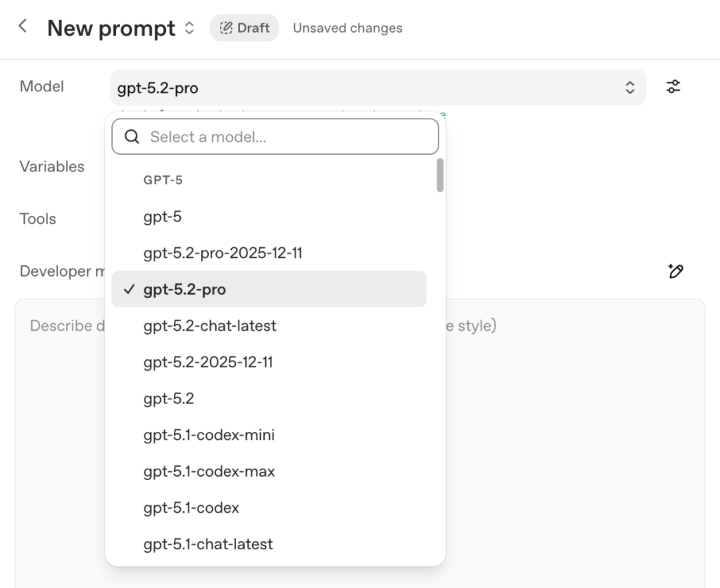Click the model combo box chevrons
This screenshot has height=588, width=720.
[x=629, y=87]
